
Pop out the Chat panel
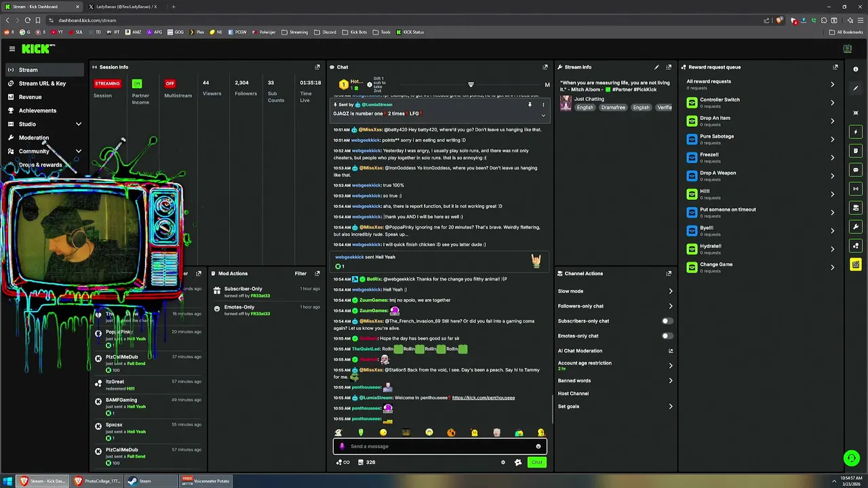545,67
